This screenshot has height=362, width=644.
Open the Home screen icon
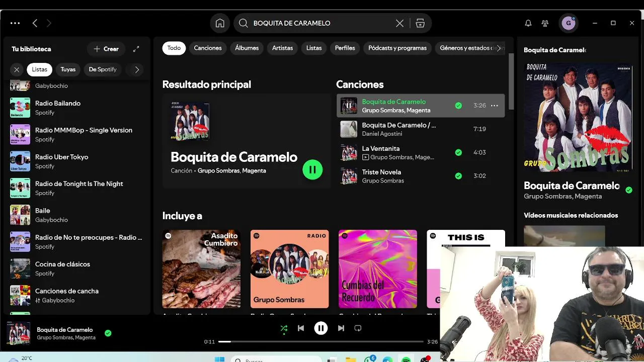(220, 23)
